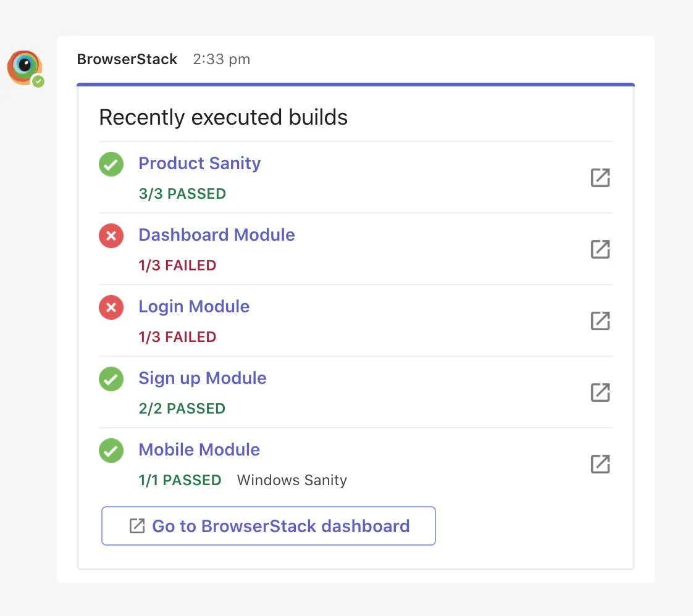Open the Mobile Module build link
Screen dimensions: 693x616
pos(199,450)
